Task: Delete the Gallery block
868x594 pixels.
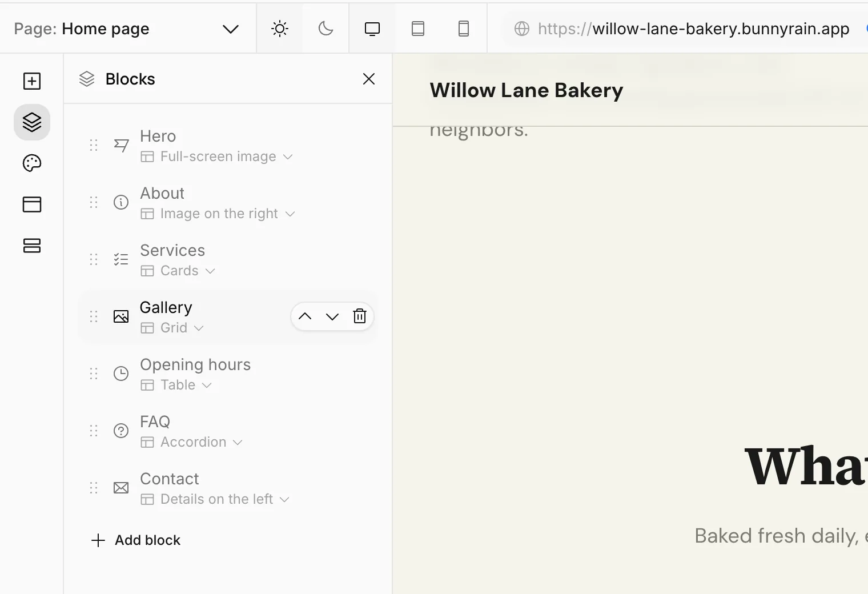Action: pyautogui.click(x=360, y=316)
